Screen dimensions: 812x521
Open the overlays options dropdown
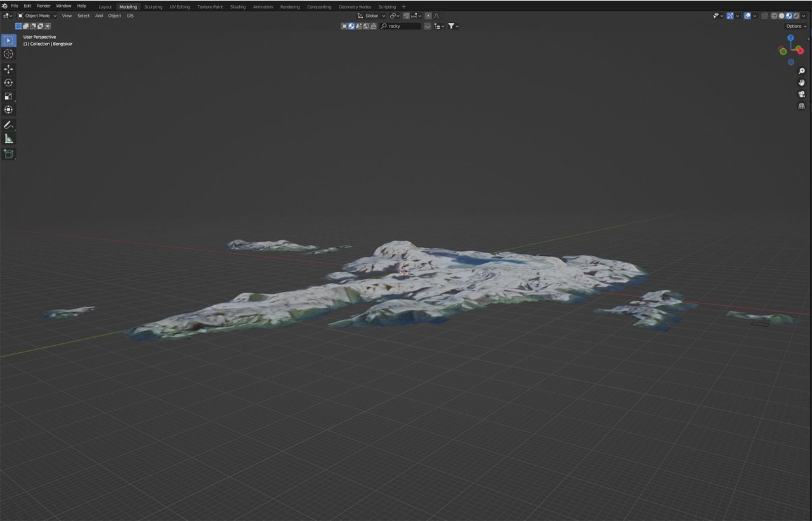[755, 16]
